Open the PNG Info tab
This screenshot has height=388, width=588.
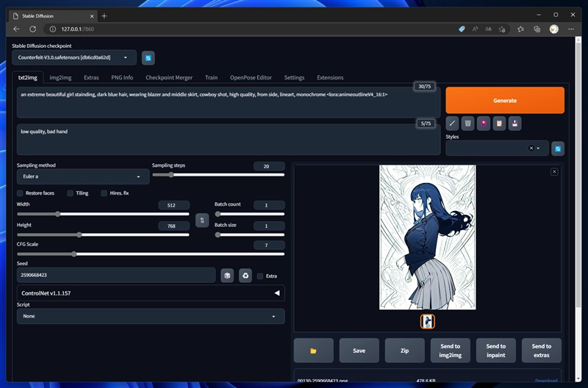122,78
